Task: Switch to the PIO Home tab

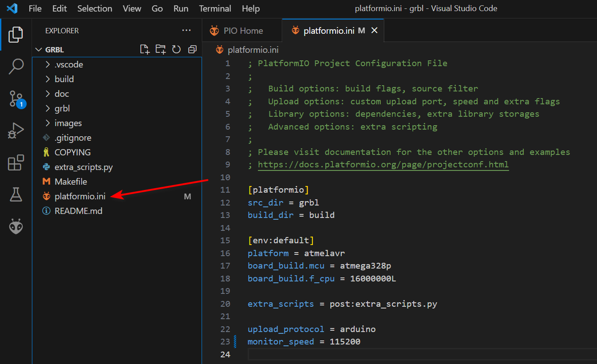Action: tap(242, 31)
